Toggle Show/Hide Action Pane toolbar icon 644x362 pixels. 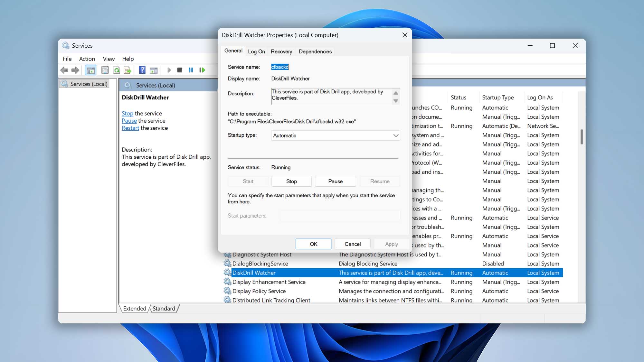coord(154,70)
